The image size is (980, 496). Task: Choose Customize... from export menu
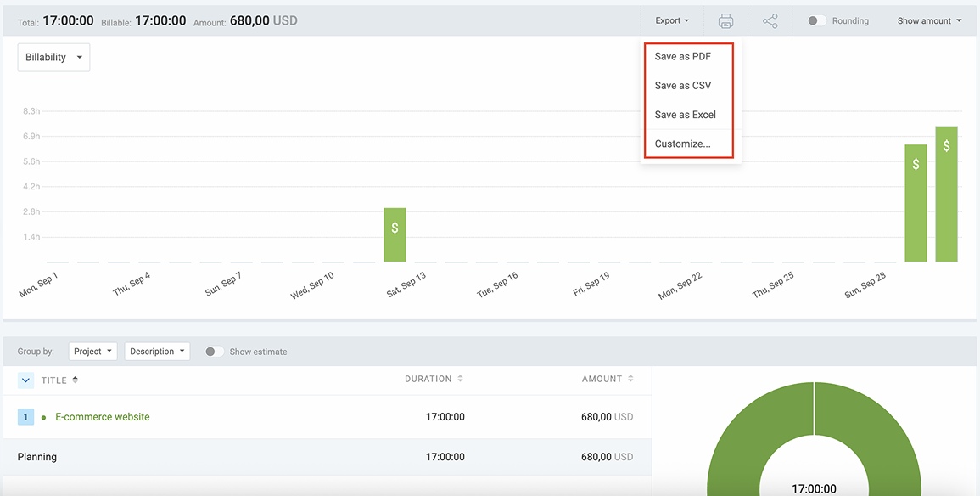pos(684,143)
